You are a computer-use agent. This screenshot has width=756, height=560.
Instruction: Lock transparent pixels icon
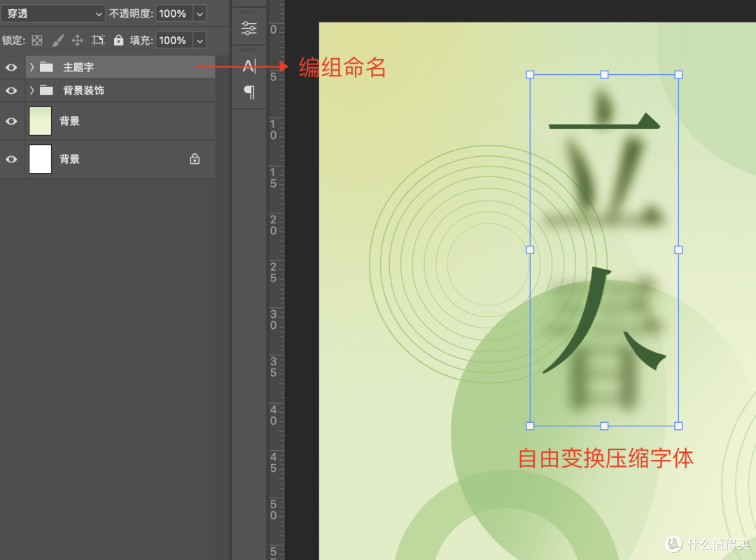[37, 41]
